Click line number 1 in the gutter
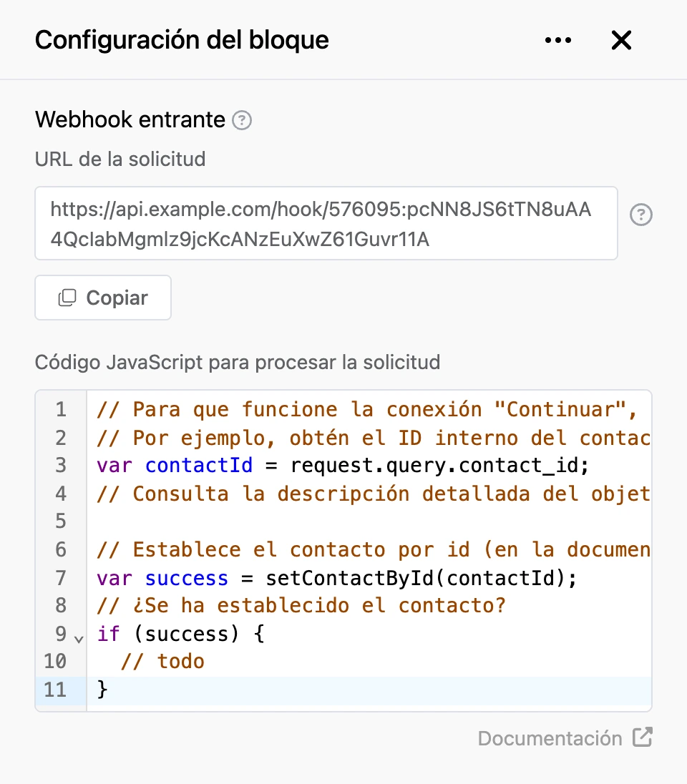687x784 pixels. (61, 409)
